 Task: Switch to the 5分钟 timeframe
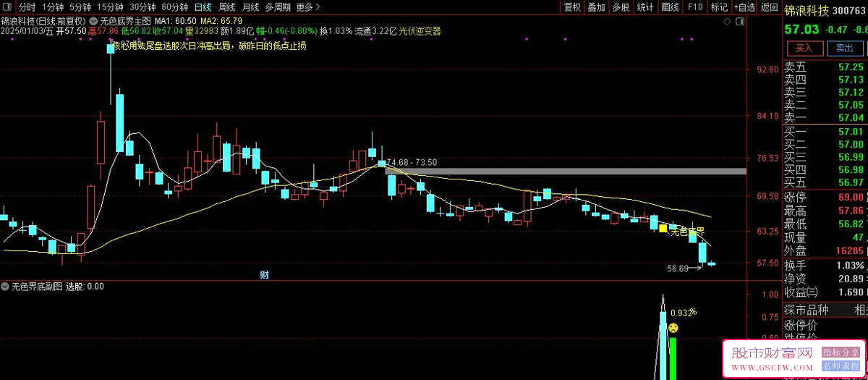pos(80,7)
